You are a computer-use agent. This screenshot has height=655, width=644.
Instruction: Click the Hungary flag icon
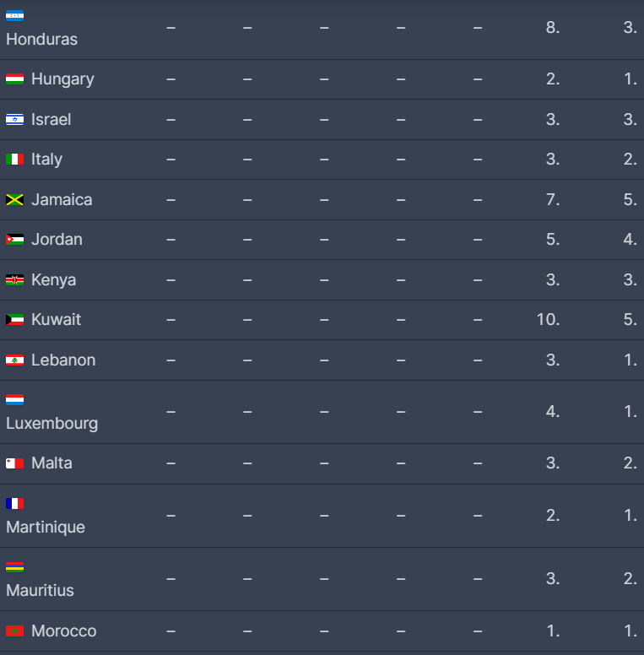tap(14, 79)
